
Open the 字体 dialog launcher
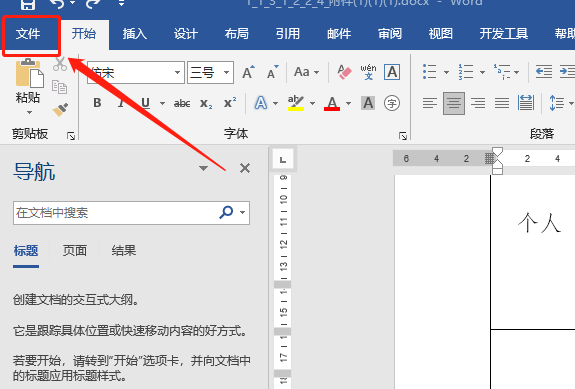pyautogui.click(x=403, y=136)
